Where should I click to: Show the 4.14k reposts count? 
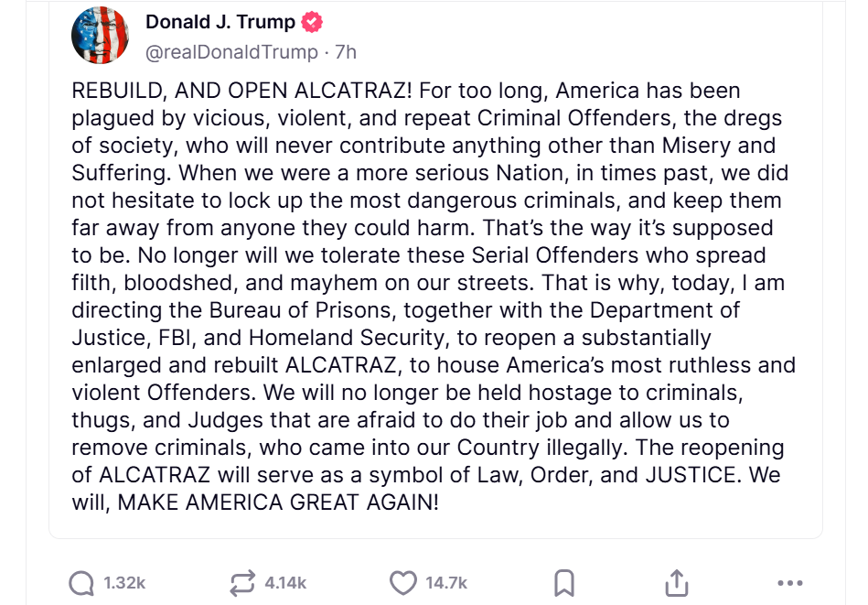tap(285, 583)
